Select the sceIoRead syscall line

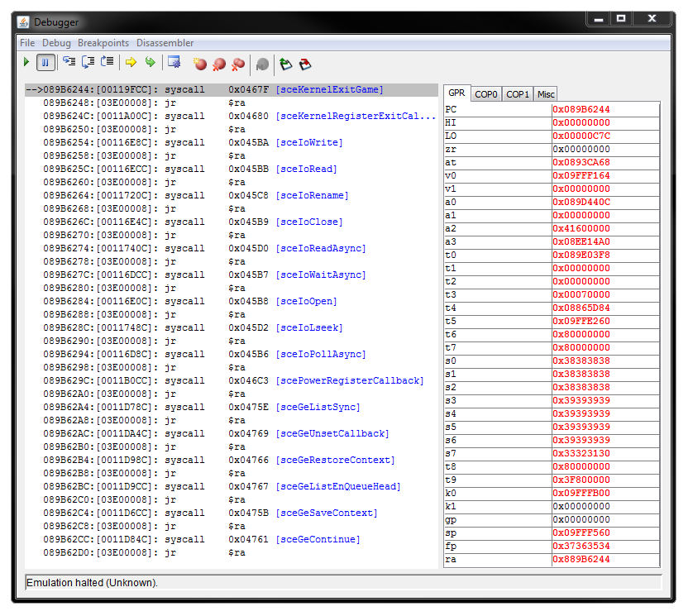point(232,170)
